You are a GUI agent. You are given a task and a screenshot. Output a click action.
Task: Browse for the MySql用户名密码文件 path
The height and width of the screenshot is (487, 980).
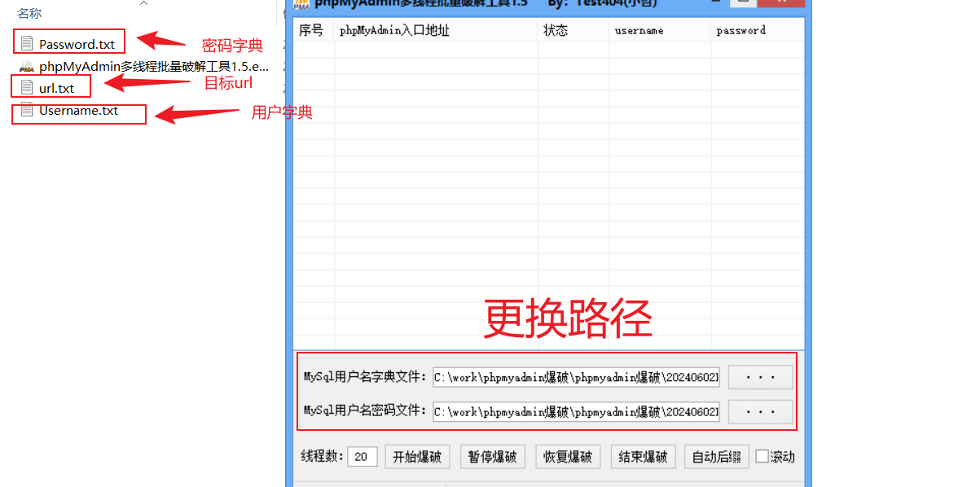coord(760,412)
